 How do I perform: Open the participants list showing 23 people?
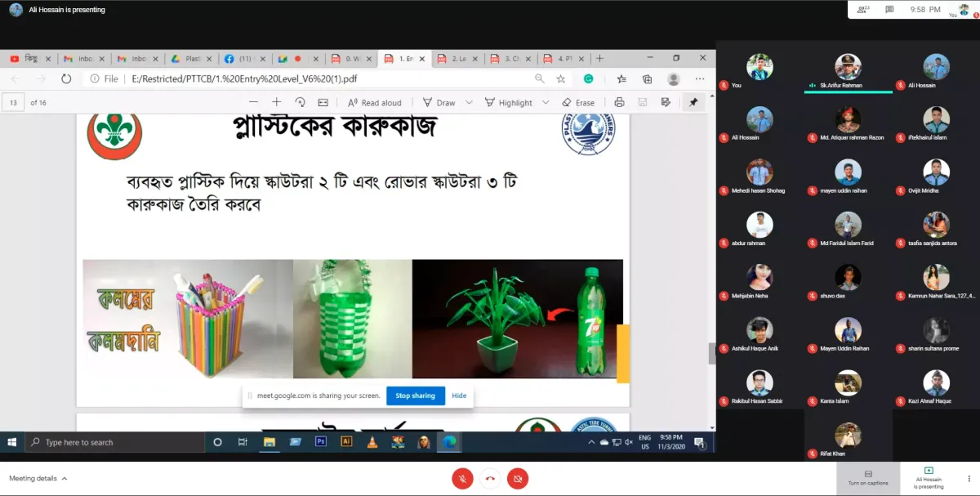pyautogui.click(x=864, y=9)
